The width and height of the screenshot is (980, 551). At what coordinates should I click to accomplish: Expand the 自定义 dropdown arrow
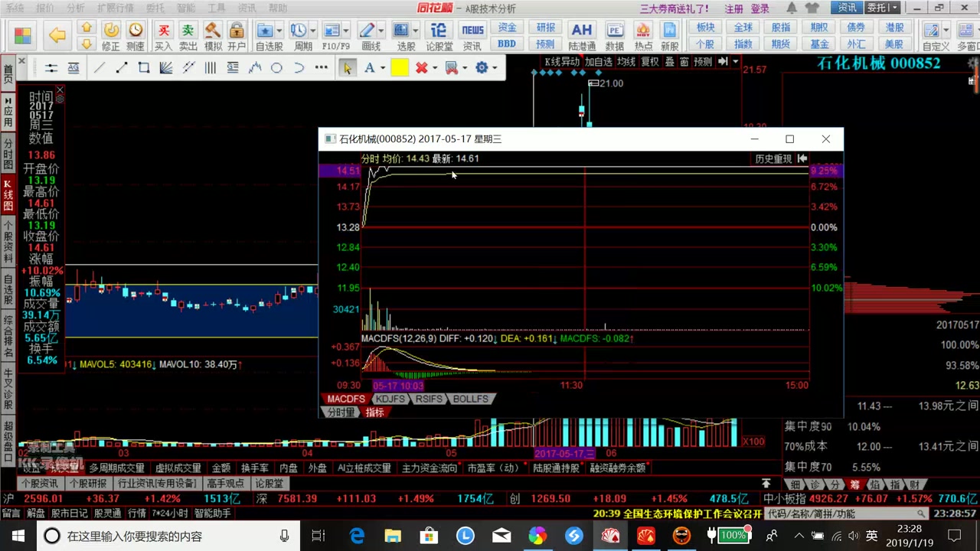click(x=947, y=31)
